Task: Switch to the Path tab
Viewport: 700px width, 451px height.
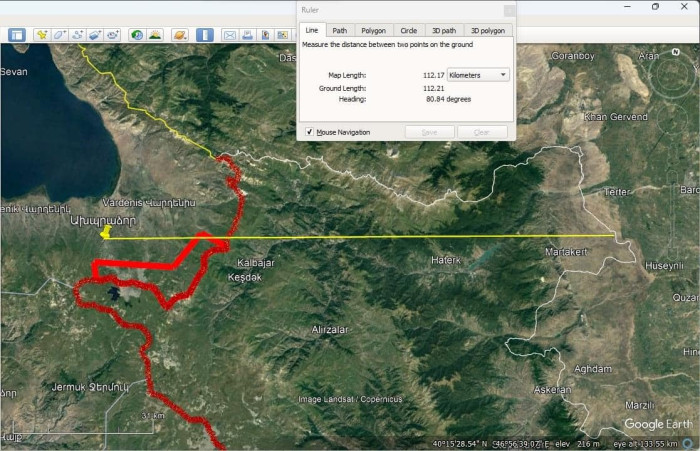Action: (340, 31)
